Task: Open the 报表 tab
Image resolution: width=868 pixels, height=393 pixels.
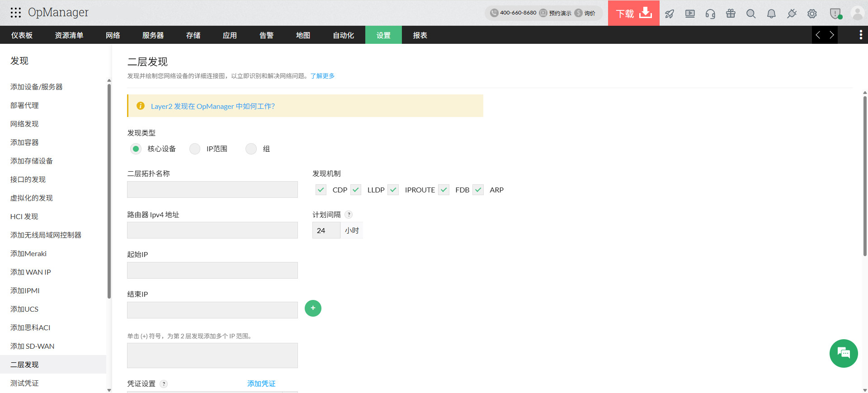Action: (420, 35)
